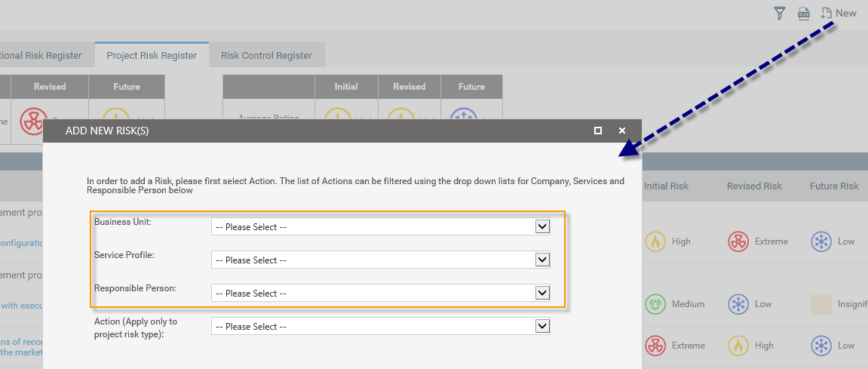The width and height of the screenshot is (868, 369).
Task: Click the New document icon
Action: pyautogui.click(x=827, y=14)
